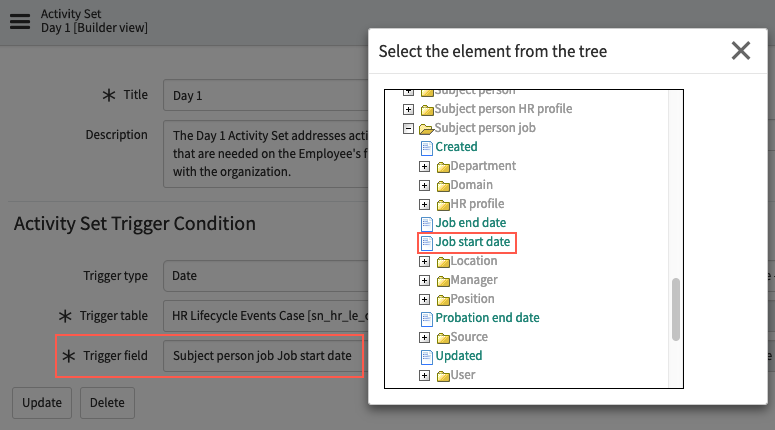This screenshot has height=430, width=775.
Task: Click the tree panel vertical scrollbar
Action: [676, 309]
